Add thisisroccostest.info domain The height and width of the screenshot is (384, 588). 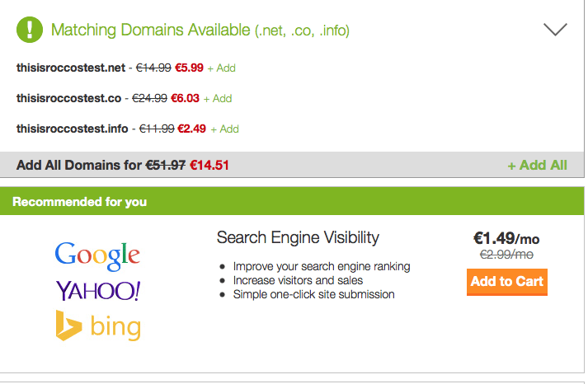(225, 129)
